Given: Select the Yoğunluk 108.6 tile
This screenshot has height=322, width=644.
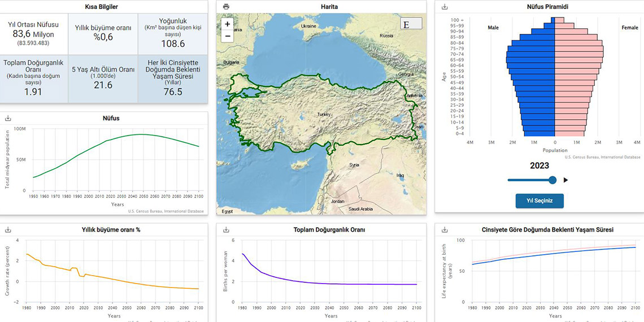Looking at the screenshot, I should pos(172,34).
